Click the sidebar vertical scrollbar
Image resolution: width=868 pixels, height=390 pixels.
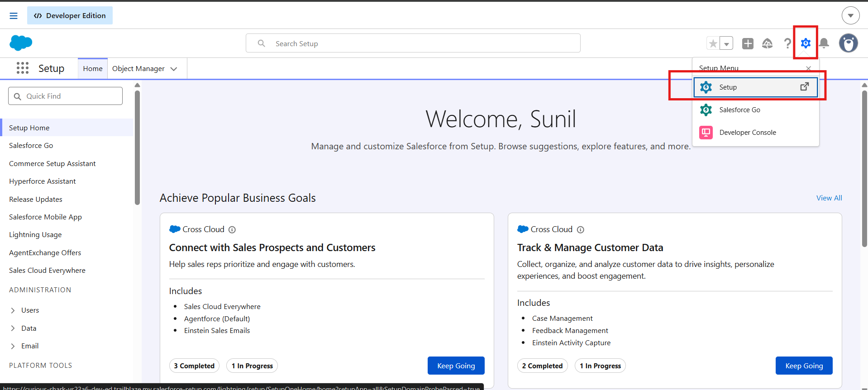pos(138,147)
